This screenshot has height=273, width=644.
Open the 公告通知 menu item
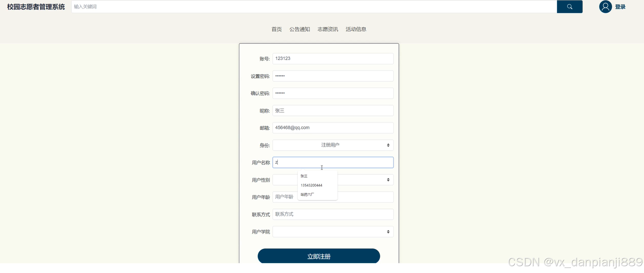coord(300,29)
